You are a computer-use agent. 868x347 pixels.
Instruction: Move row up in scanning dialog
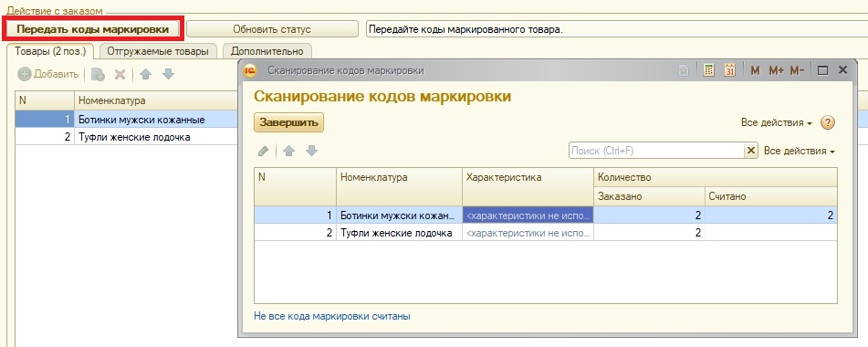[x=288, y=151]
